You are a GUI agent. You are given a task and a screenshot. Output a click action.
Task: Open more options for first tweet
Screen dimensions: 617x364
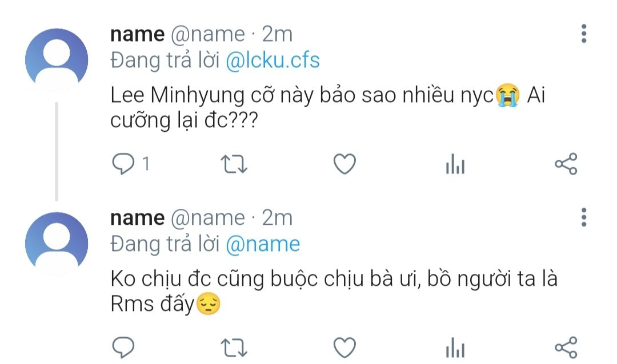(x=583, y=34)
